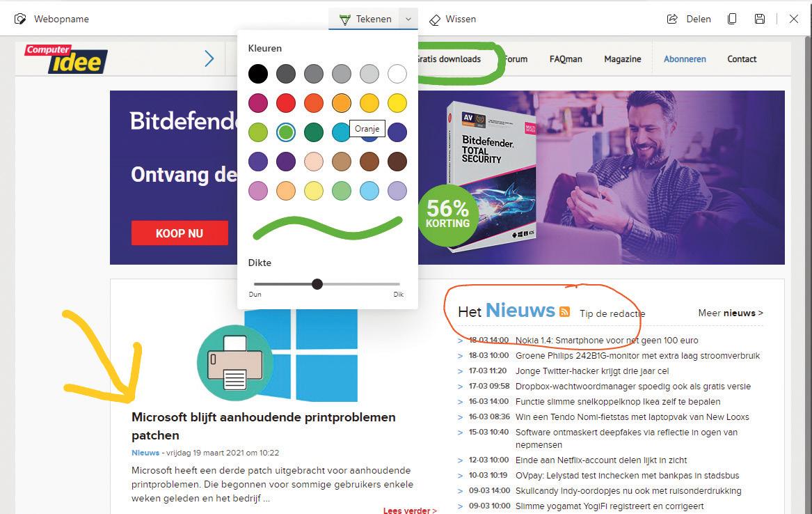
Task: Open the Tekenen dropdown arrow
Action: pyautogui.click(x=408, y=20)
